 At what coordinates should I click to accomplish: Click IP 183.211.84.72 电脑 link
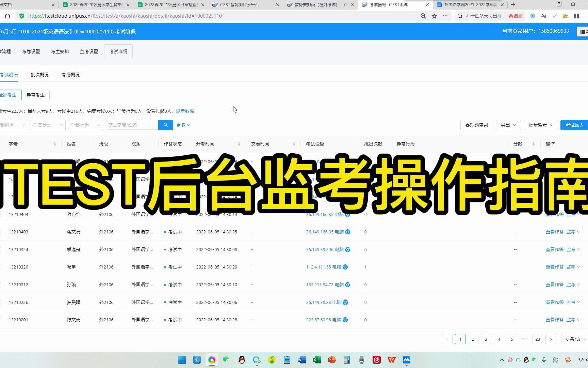point(325,285)
